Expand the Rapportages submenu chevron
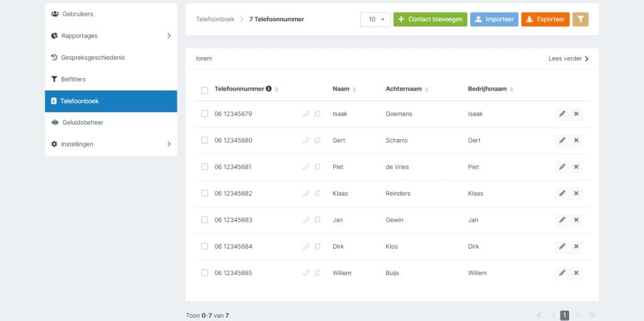 [169, 36]
